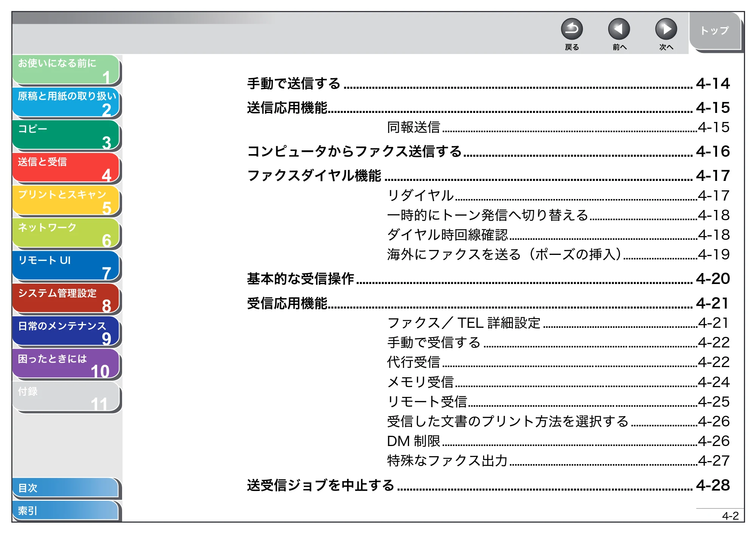
Task: Jump to 送受信ジョブを中止する 4-28
Action: pos(488,485)
